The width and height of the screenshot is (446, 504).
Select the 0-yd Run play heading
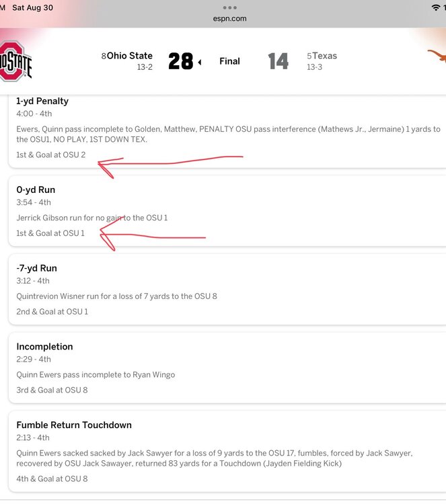click(36, 190)
